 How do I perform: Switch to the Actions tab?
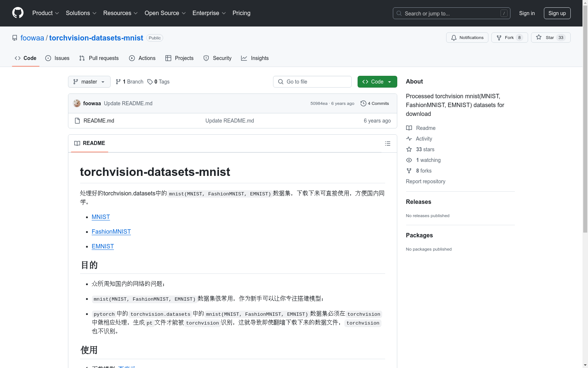[143, 58]
